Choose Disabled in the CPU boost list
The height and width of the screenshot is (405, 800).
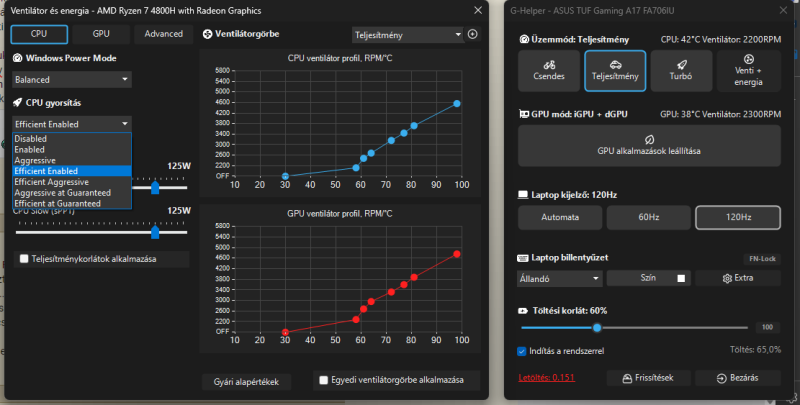(72, 139)
